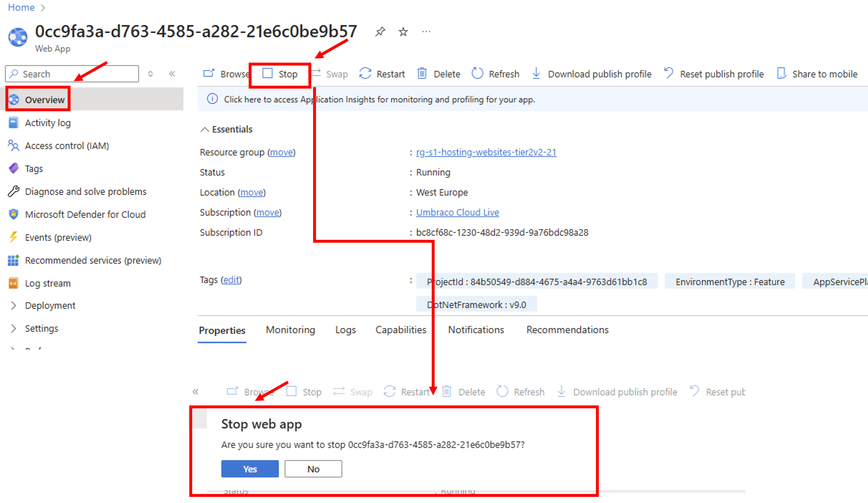Click the Delete trash can icon in toolbar
Image resolution: width=868 pixels, height=503 pixels.
point(422,73)
